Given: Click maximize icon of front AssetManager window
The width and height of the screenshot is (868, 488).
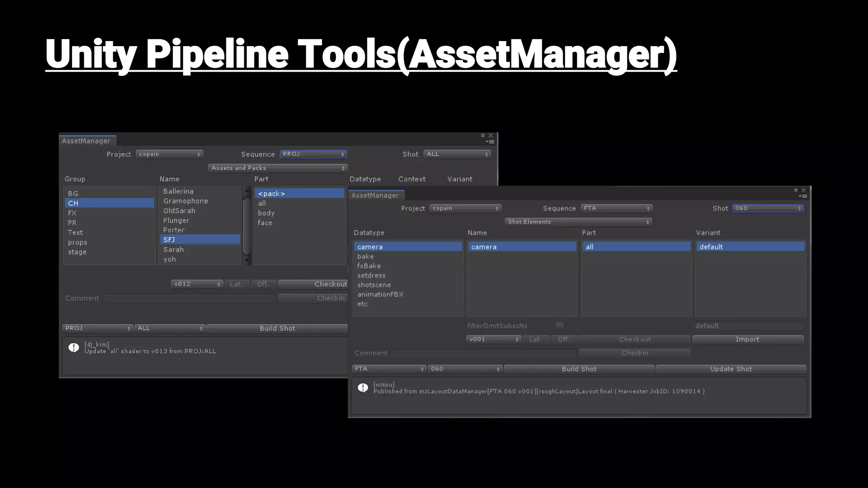Looking at the screenshot, I should pos(796,190).
